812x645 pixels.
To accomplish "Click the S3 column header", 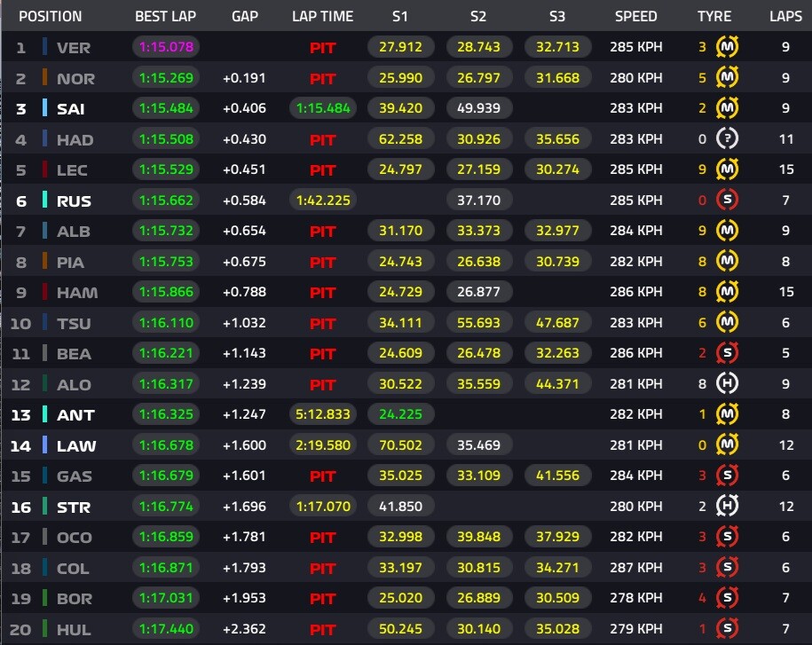I will [x=557, y=17].
